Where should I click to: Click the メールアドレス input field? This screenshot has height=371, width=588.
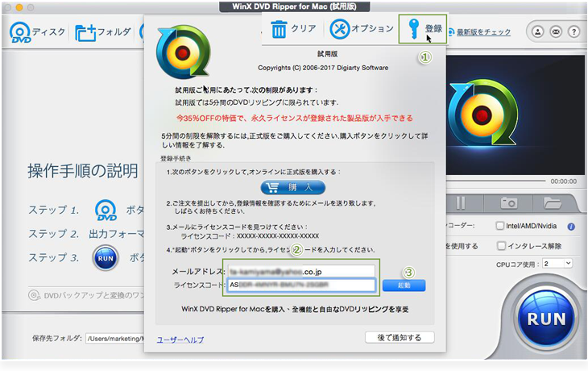[301, 271]
